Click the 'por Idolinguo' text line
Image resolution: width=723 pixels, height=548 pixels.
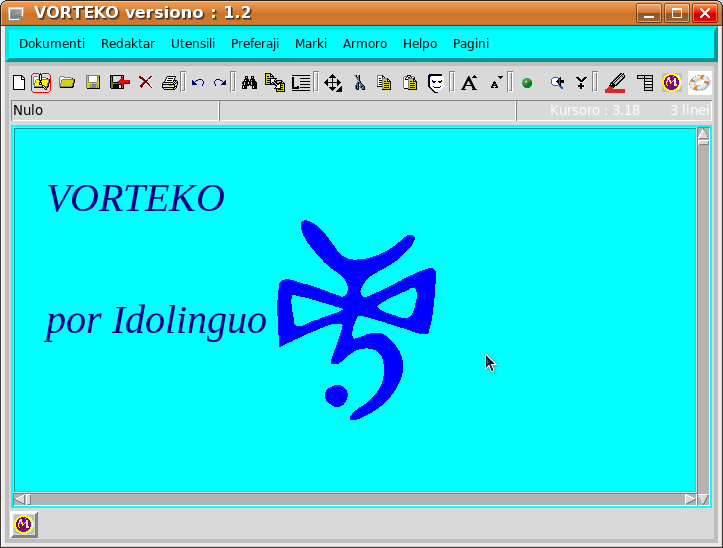click(x=156, y=322)
